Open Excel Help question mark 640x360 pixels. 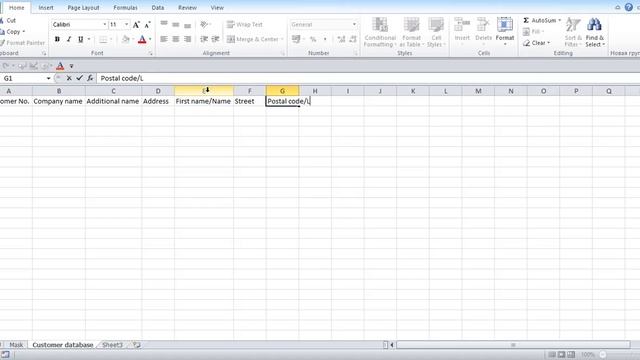(x=629, y=7)
